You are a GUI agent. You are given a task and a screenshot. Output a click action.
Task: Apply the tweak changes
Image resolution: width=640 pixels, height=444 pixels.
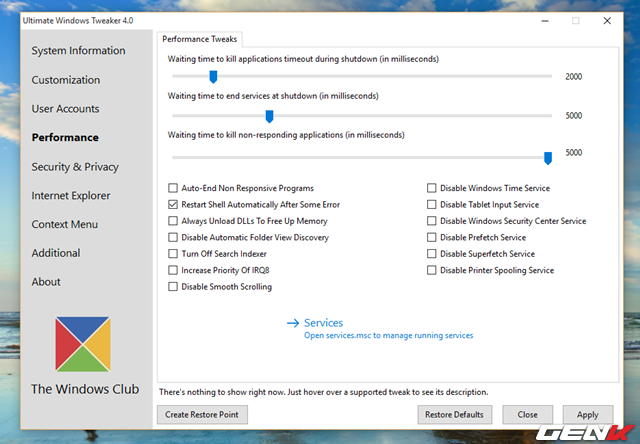point(588,415)
